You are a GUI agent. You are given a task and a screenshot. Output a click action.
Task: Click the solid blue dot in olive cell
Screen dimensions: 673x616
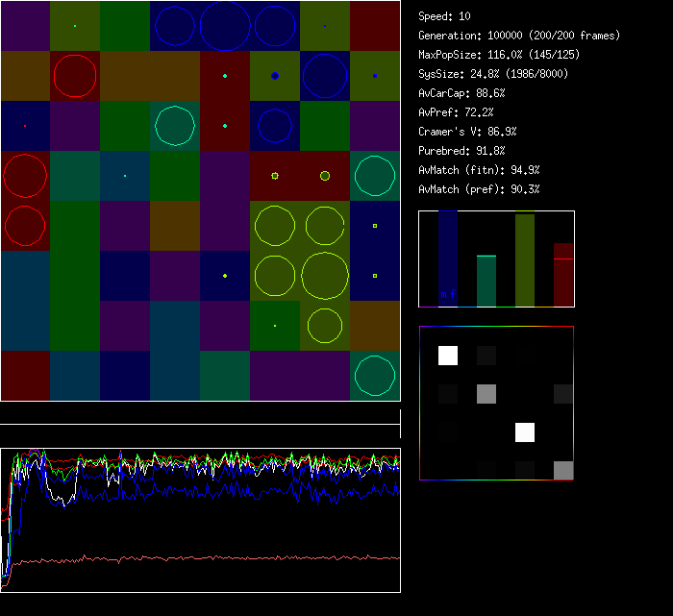click(x=275, y=76)
